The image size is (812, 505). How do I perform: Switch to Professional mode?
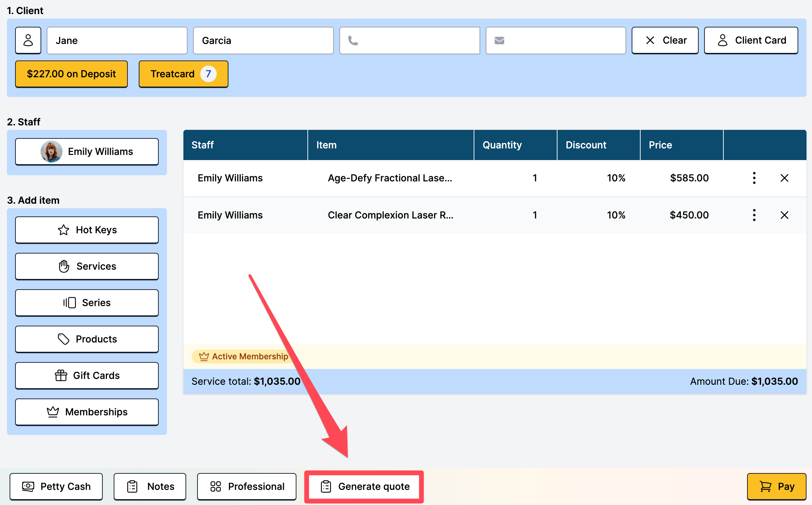(x=247, y=486)
